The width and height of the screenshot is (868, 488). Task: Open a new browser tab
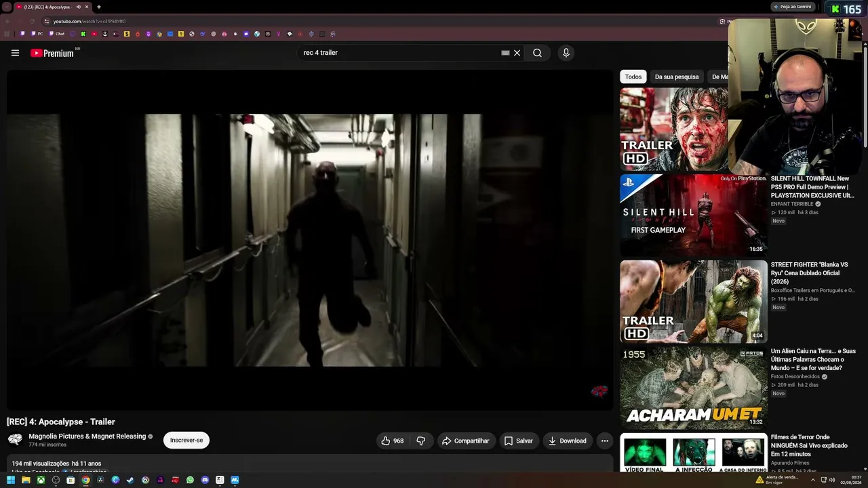[99, 7]
